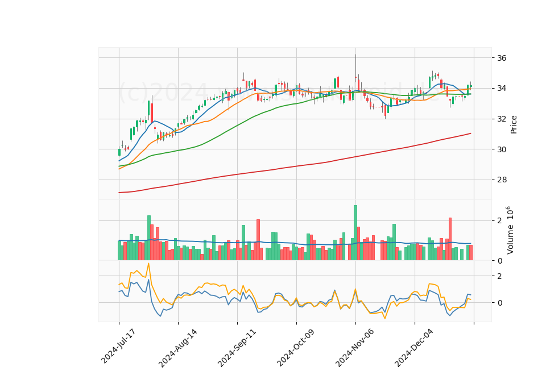Click the 2024-Nov-06 date label
Screen dimensions: 546x392
click(354, 348)
